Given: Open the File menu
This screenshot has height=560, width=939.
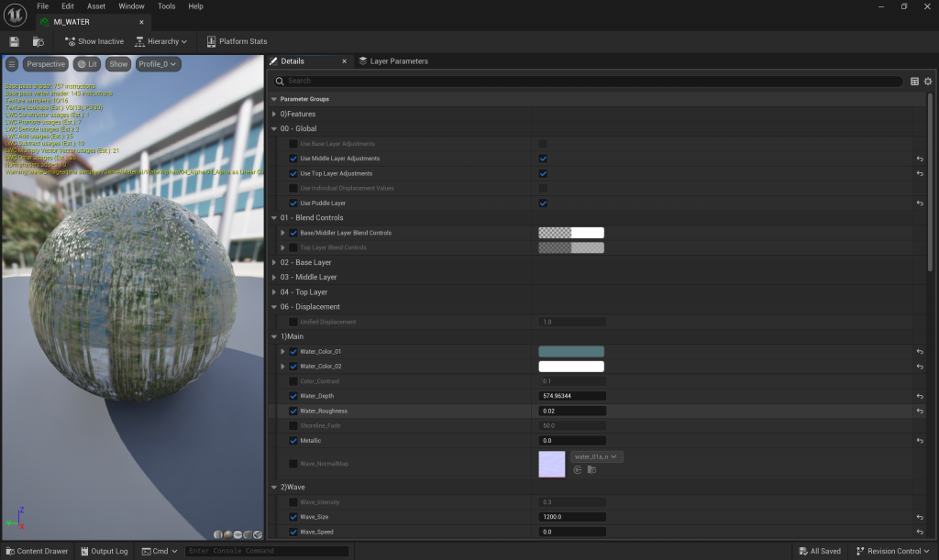Looking at the screenshot, I should (42, 6).
